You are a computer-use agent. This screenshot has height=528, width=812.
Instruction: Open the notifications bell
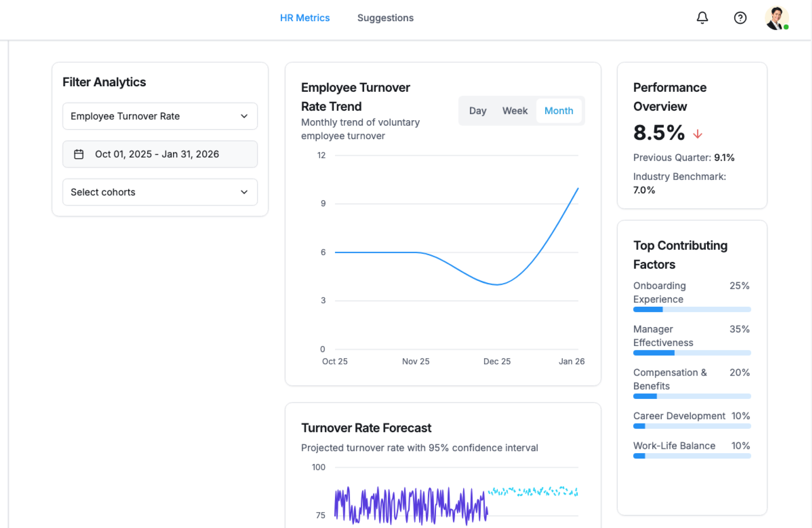[x=702, y=18]
